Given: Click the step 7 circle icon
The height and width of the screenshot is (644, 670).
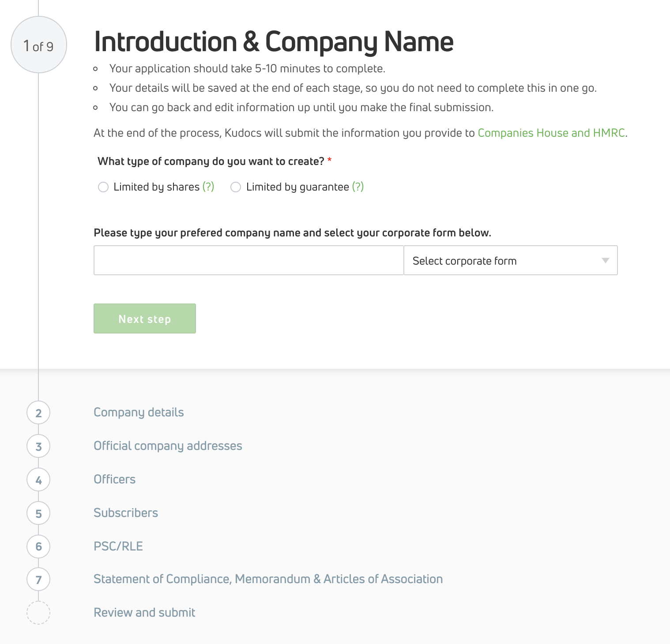Looking at the screenshot, I should pyautogui.click(x=38, y=580).
